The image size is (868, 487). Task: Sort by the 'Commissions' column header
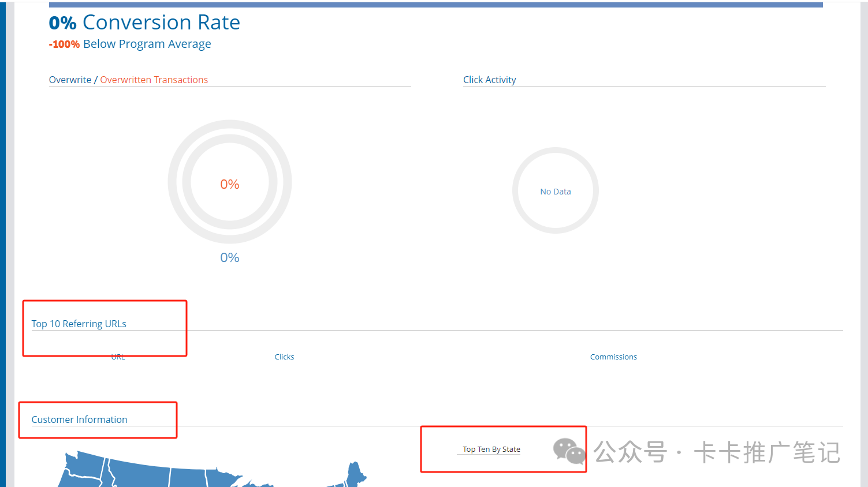point(613,357)
